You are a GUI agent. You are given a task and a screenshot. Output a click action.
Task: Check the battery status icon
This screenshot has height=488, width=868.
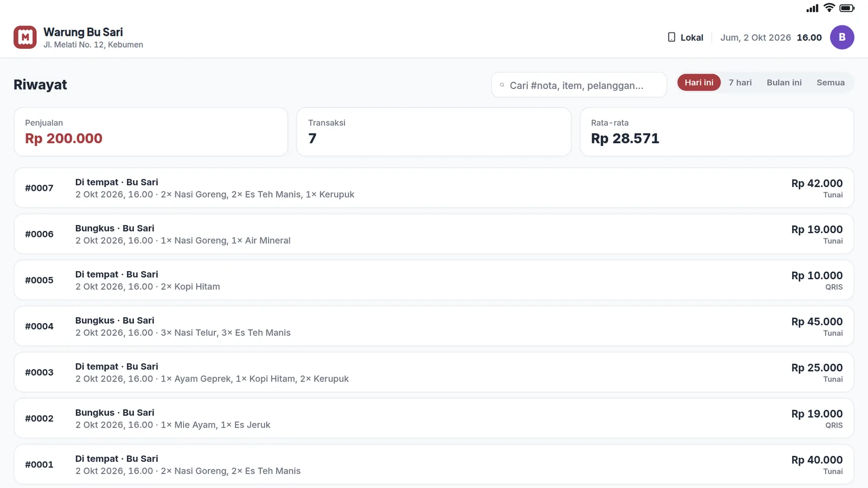click(847, 8)
